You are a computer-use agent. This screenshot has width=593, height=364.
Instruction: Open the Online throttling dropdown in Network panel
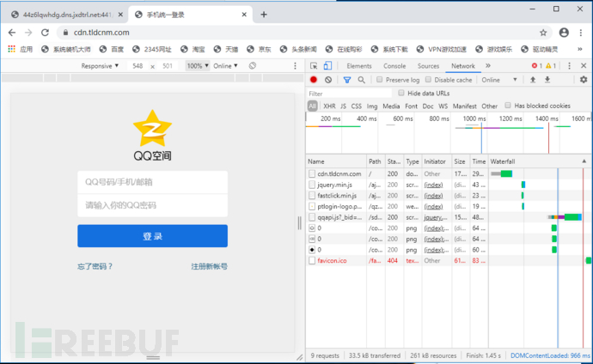coord(497,80)
